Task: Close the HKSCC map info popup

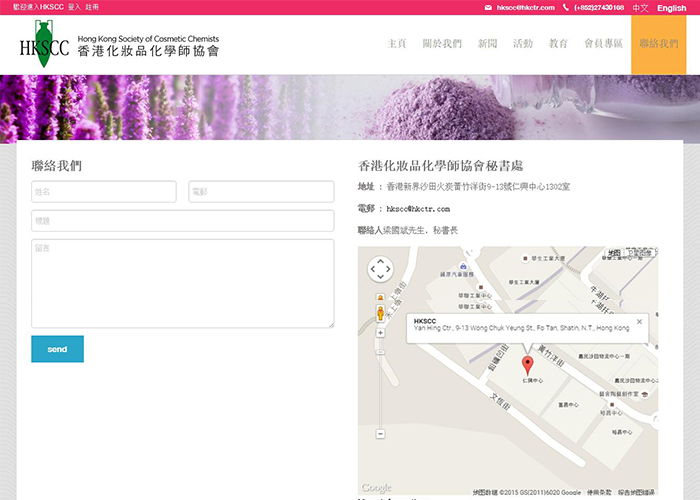Action: (x=639, y=322)
